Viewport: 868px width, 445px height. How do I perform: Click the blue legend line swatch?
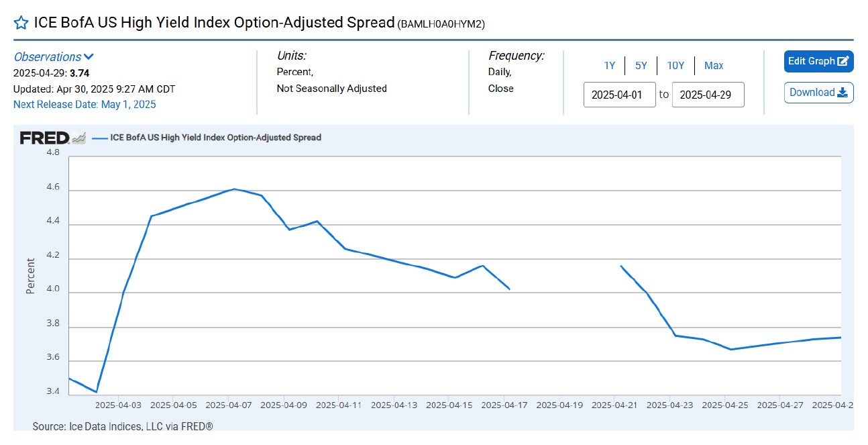100,138
